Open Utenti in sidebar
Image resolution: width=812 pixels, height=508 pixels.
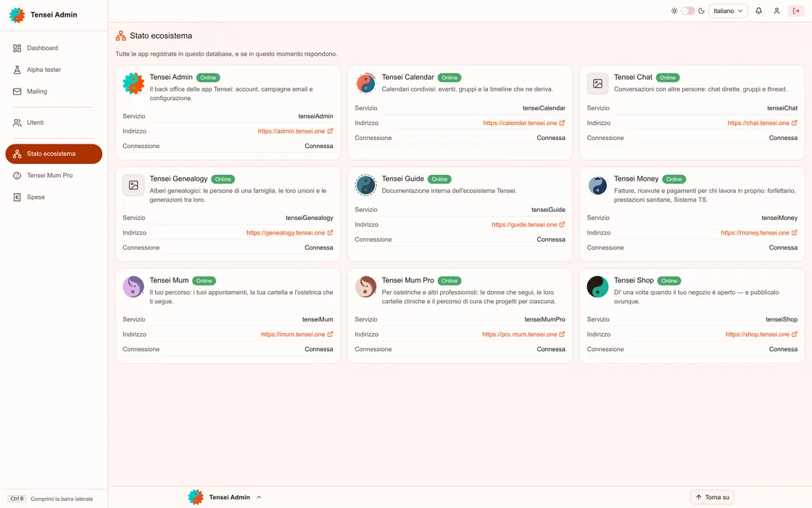[54, 123]
